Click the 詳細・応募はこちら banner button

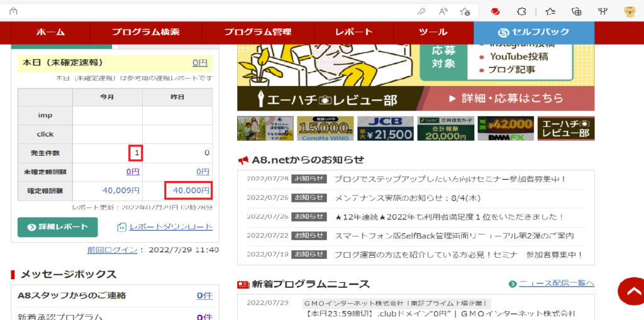506,99
